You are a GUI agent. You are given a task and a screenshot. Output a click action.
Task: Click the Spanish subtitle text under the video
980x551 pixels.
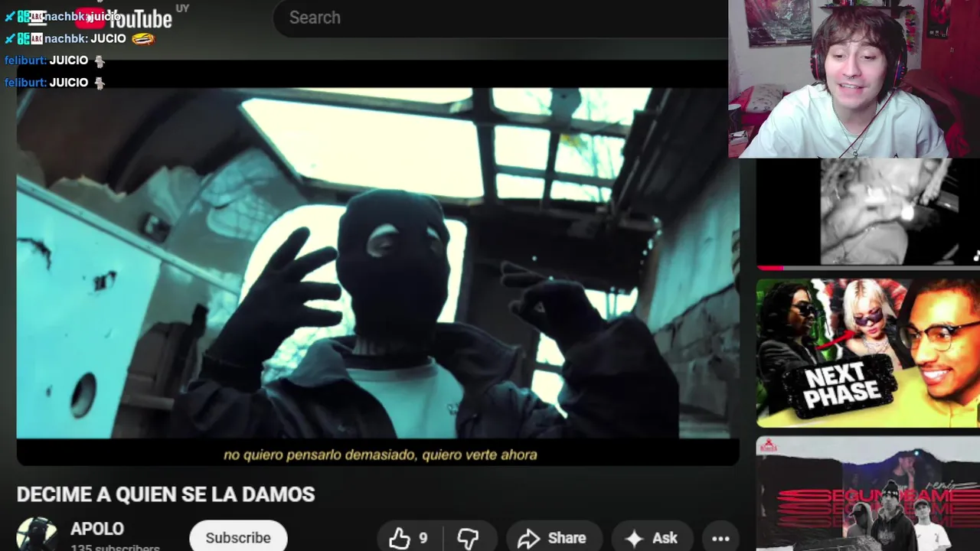tap(381, 455)
